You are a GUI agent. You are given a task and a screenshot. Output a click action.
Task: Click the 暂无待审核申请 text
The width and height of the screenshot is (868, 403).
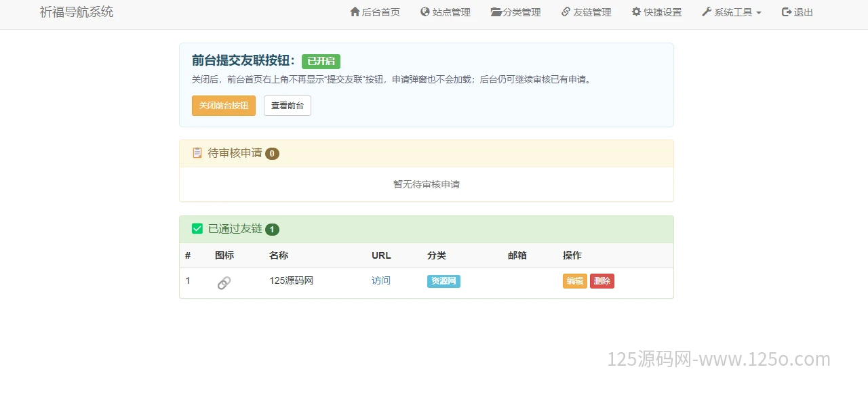pos(427,184)
